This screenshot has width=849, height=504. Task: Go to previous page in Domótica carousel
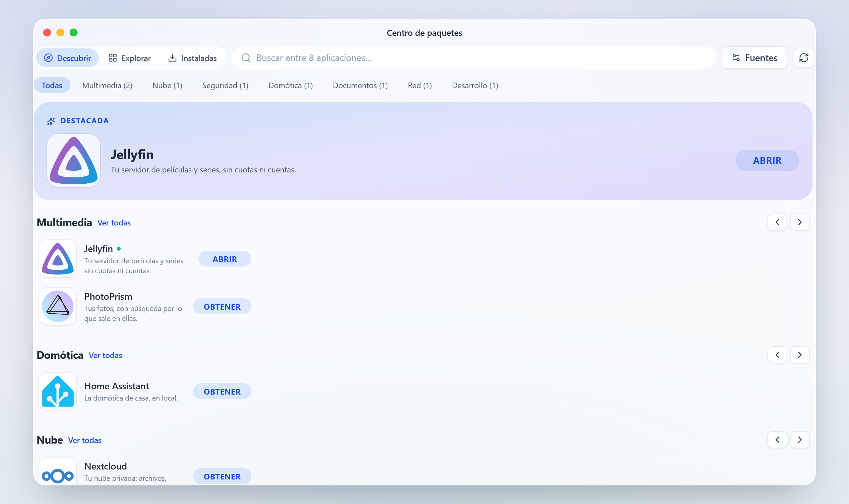click(777, 355)
